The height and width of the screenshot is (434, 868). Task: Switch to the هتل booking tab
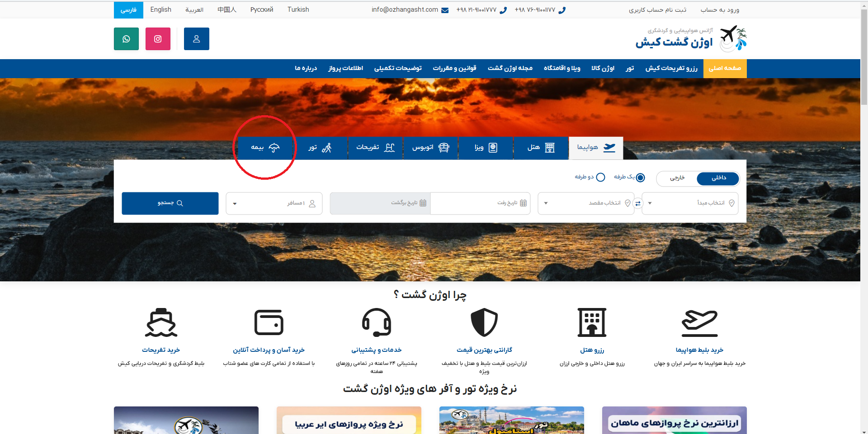click(541, 148)
